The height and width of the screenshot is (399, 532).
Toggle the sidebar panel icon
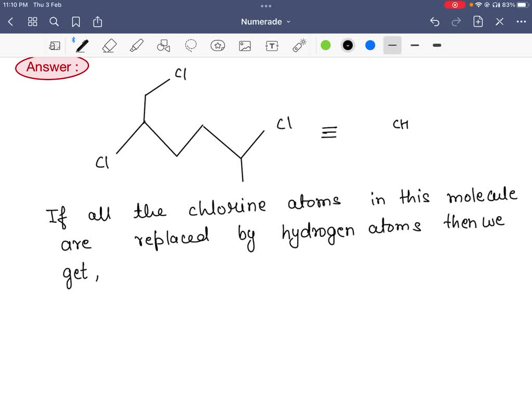pyautogui.click(x=55, y=45)
